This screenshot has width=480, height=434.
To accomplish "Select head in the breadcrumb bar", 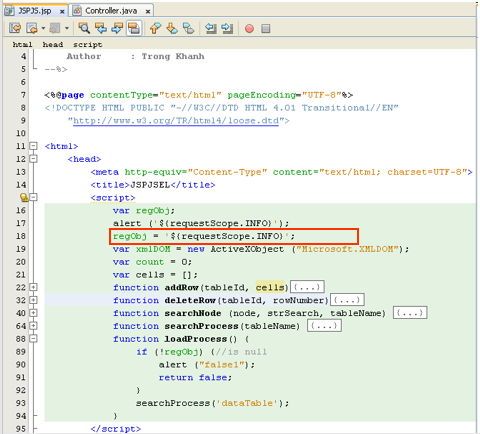I will [x=53, y=44].
